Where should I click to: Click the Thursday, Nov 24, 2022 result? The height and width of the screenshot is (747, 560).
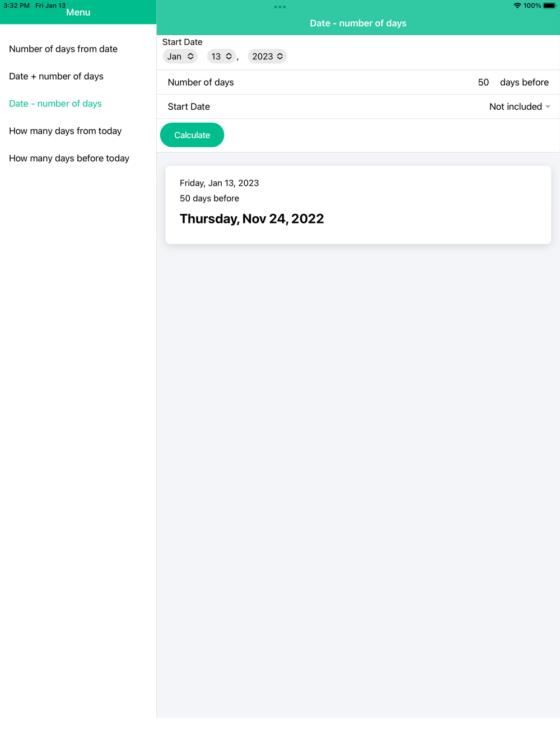252,219
